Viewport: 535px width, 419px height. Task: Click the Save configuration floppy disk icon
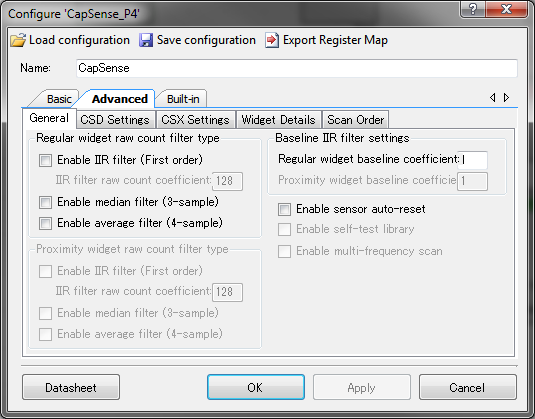coord(146,40)
